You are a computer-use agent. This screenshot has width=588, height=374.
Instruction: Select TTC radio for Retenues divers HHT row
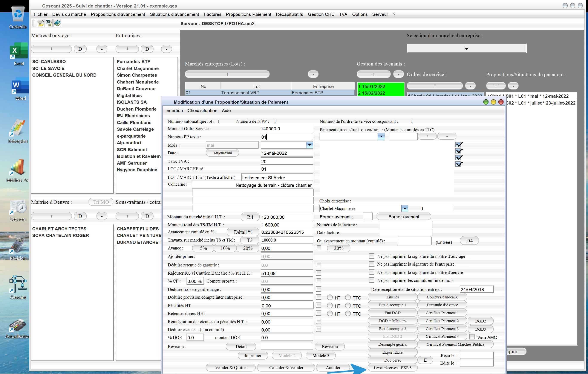point(348,313)
